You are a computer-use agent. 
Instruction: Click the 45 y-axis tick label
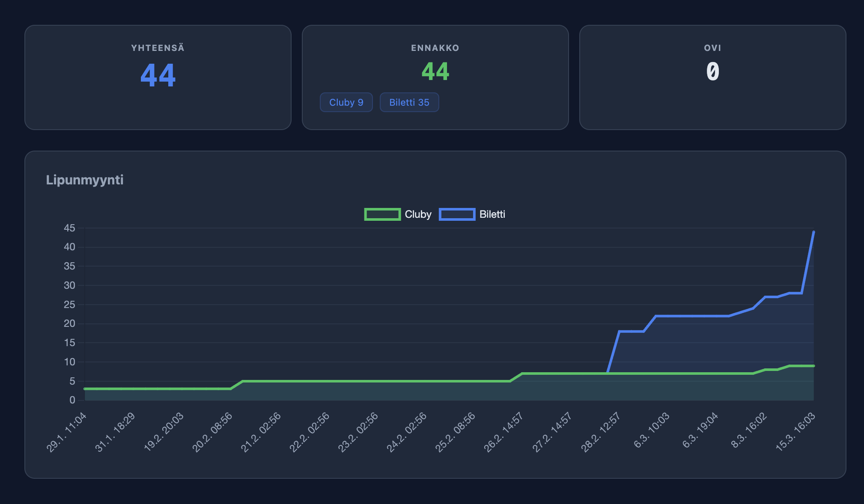tap(69, 228)
